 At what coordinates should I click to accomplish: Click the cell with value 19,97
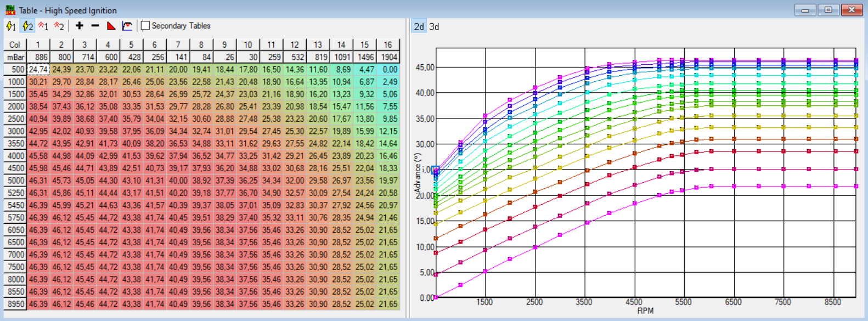coord(388,181)
